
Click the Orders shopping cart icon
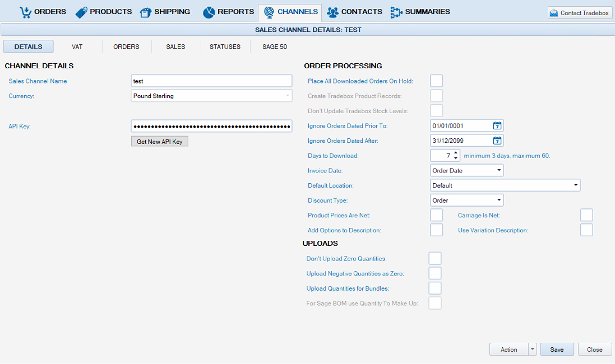pyautogui.click(x=25, y=12)
